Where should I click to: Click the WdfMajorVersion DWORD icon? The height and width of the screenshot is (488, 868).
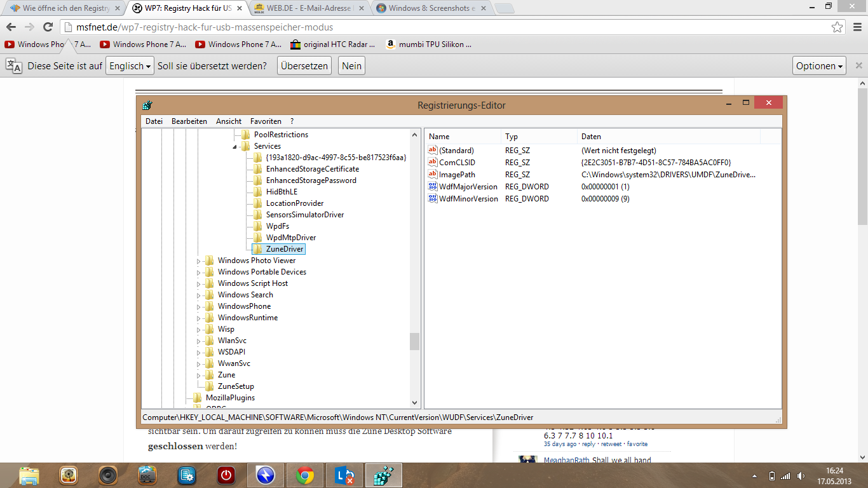click(433, 186)
